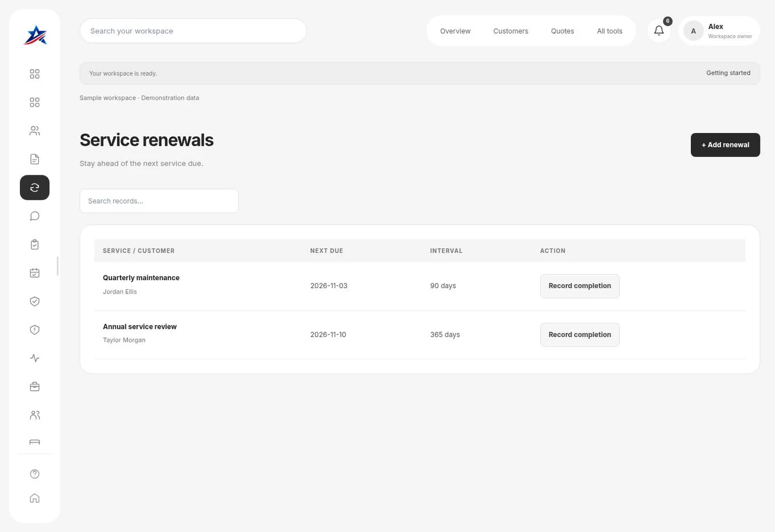Image resolution: width=775 pixels, height=532 pixels.
Task: Go to the home icon in sidebar
Action: coord(35,498)
